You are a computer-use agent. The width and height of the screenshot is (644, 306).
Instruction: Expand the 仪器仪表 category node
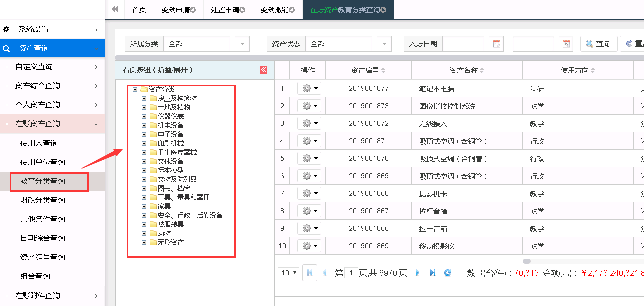pyautogui.click(x=144, y=116)
